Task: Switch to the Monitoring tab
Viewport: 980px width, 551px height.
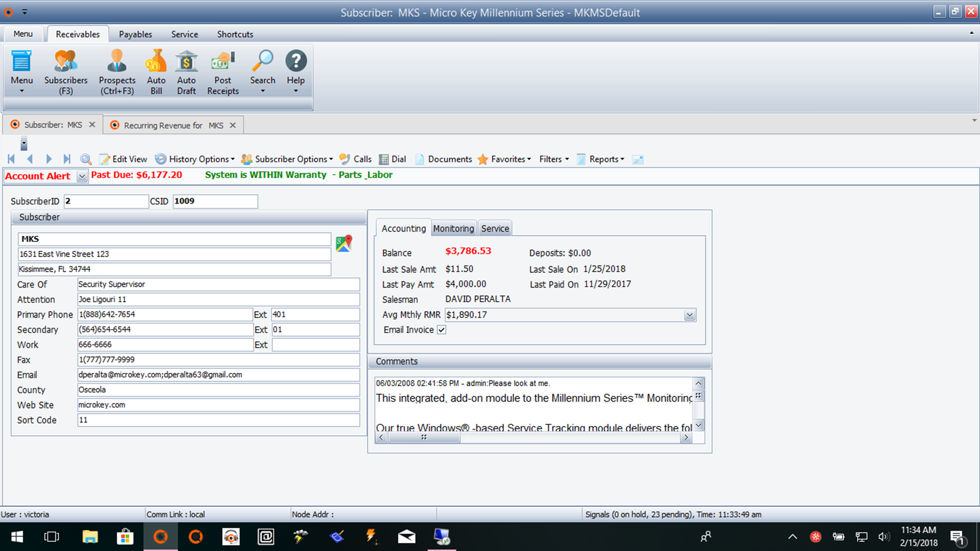Action: tap(453, 228)
